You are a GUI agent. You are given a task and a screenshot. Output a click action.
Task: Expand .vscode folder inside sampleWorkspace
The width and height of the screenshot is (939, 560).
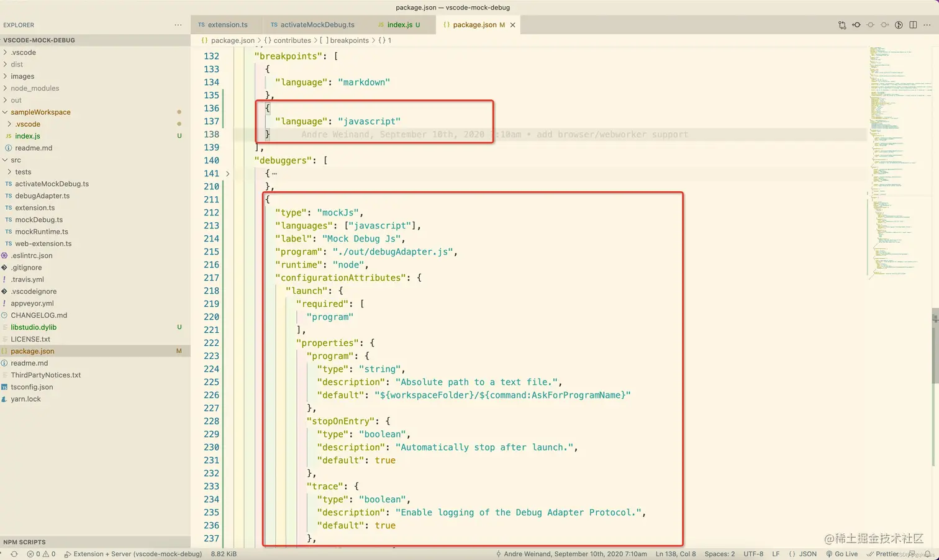pyautogui.click(x=95, y=124)
